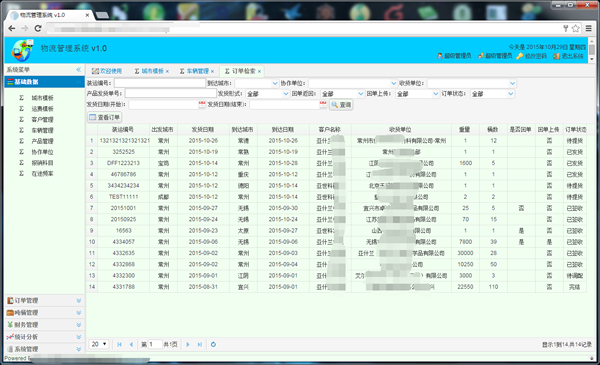Image resolution: width=600 pixels, height=365 pixels.
Task: Open 运费模板 in the sidebar tree
Action: click(42, 109)
